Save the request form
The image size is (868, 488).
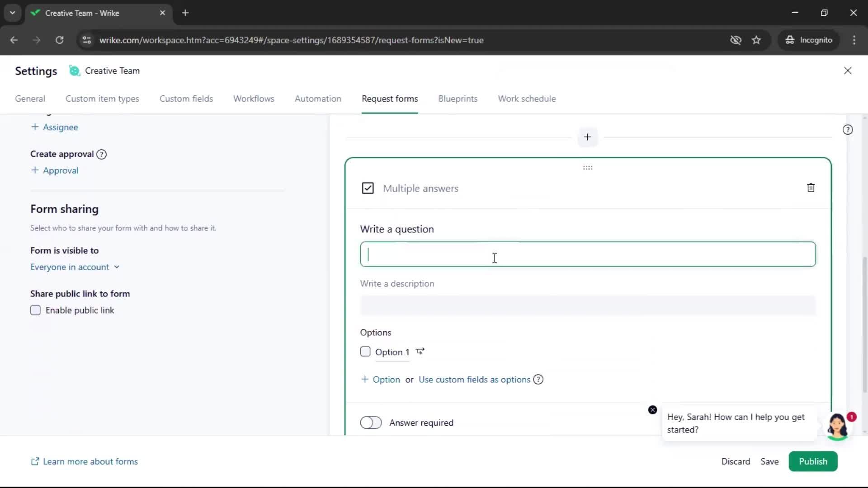click(769, 461)
